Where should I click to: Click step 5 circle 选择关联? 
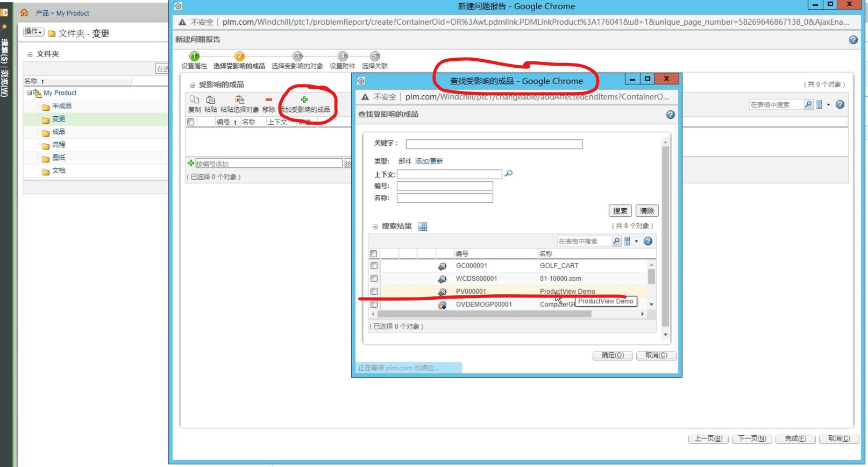(375, 56)
